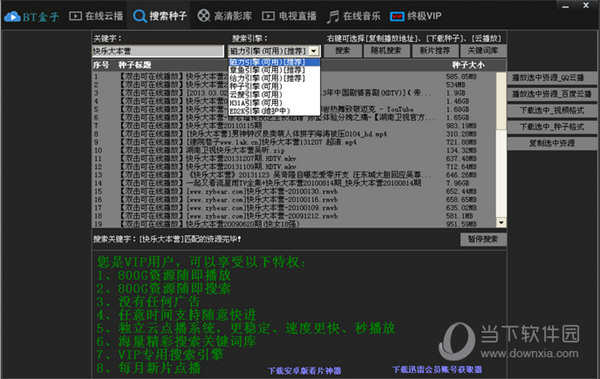
Task: Select result row 1 sized 585.85MB
Action: [x=295, y=77]
